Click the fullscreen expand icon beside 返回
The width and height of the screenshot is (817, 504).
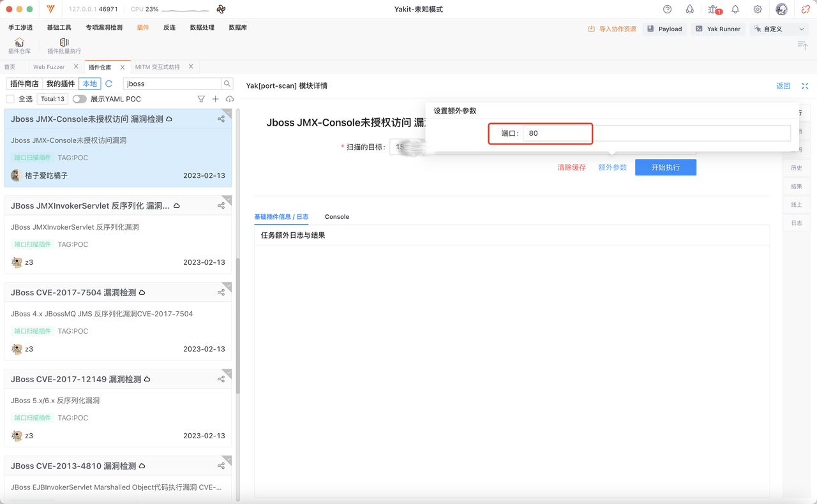pyautogui.click(x=805, y=86)
